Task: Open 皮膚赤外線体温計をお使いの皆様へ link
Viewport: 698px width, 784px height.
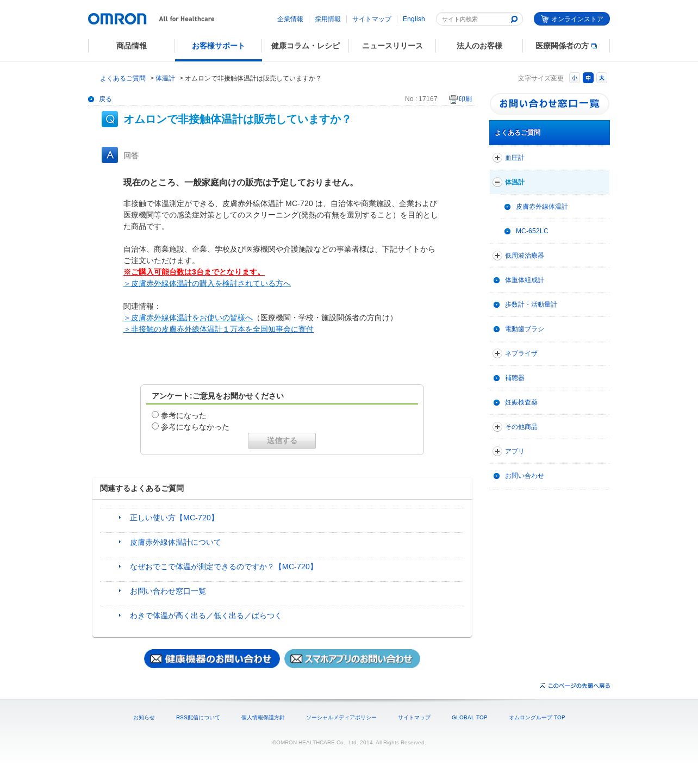Action: click(x=188, y=318)
